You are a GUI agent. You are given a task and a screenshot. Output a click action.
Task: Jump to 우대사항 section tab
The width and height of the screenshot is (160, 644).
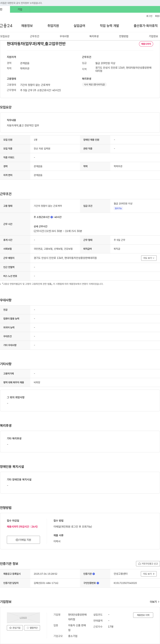(64, 36)
